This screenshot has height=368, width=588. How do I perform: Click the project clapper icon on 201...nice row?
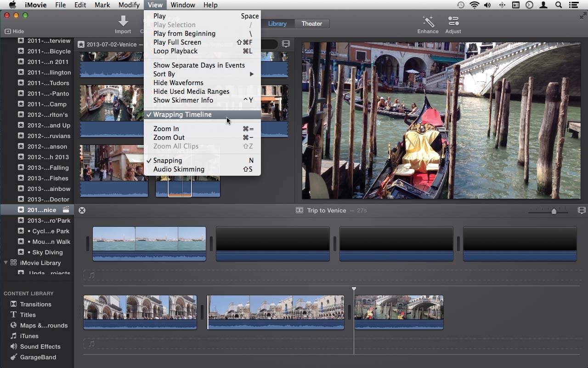pos(66,210)
